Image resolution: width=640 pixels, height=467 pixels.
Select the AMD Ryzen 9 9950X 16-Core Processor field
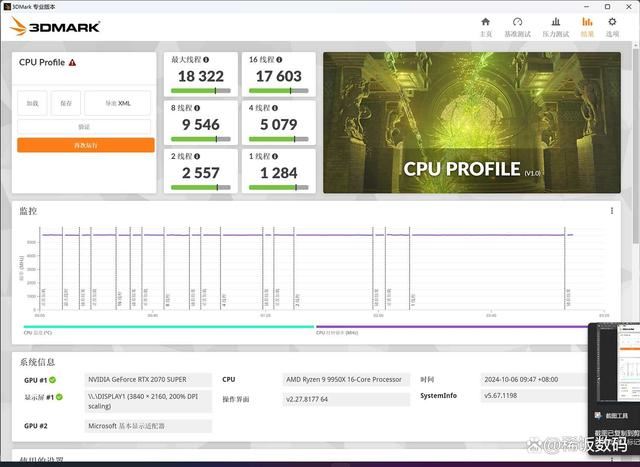pyautogui.click(x=346, y=380)
